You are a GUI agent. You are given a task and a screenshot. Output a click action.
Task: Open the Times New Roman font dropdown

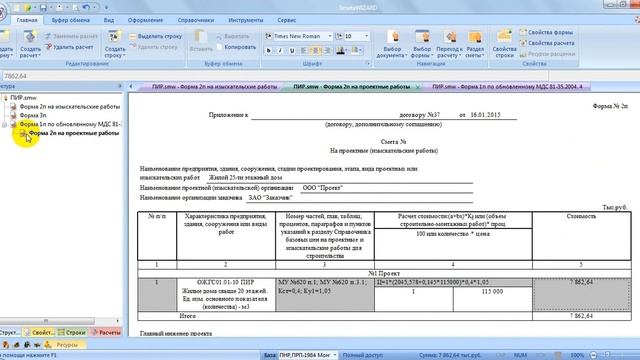click(x=330, y=36)
